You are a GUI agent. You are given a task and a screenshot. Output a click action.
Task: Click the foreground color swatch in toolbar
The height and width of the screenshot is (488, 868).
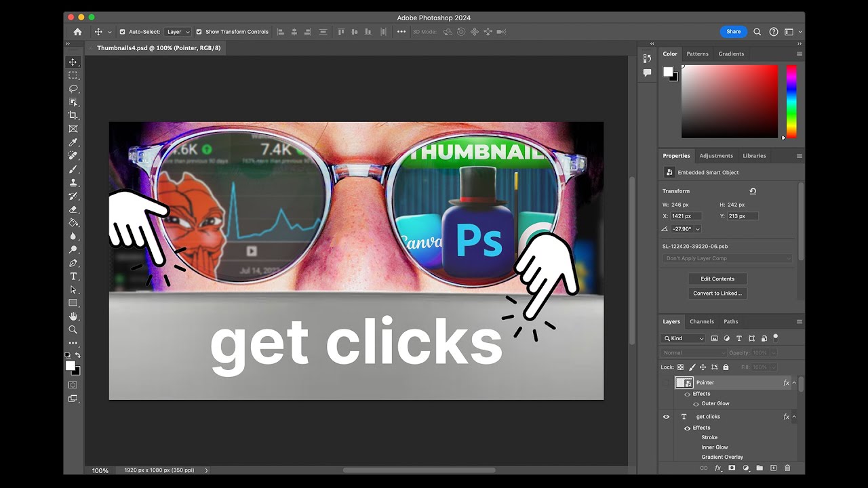tap(70, 365)
